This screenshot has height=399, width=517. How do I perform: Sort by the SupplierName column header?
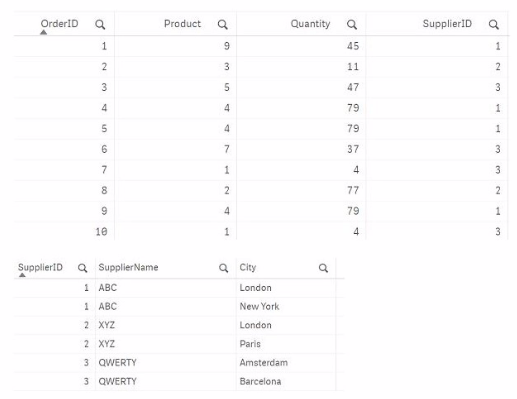tap(128, 267)
